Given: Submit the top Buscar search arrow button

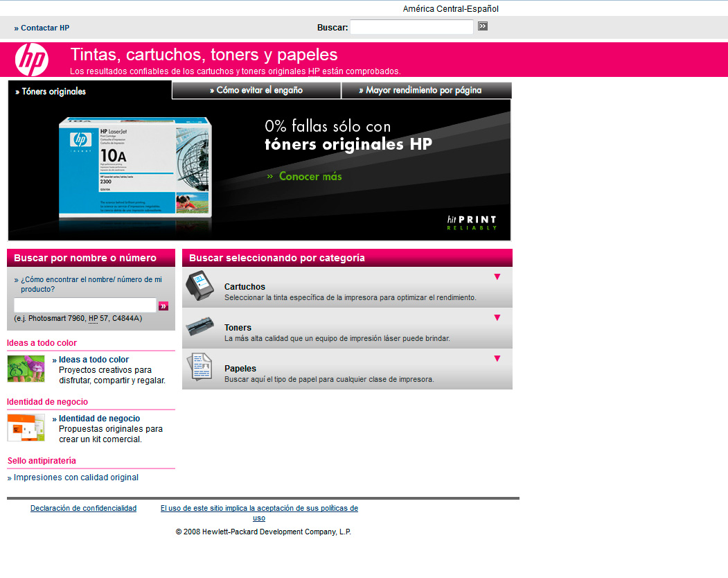Looking at the screenshot, I should [483, 26].
